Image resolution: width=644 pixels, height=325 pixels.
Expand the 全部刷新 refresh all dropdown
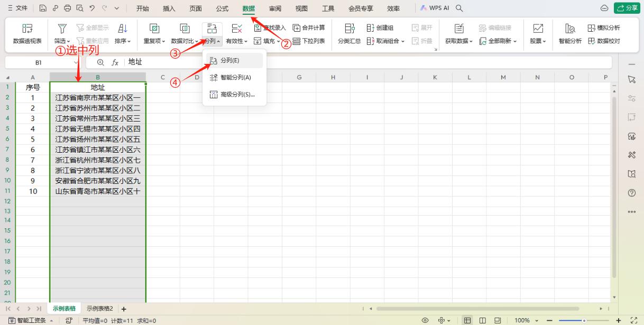515,41
